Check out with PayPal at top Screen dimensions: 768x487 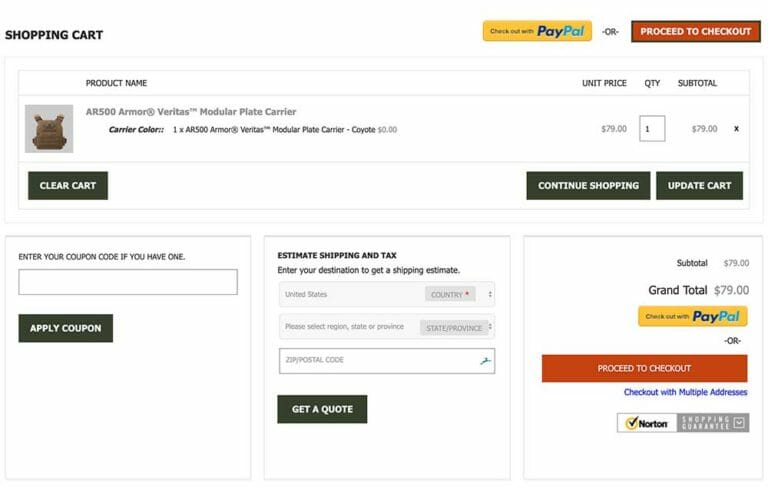pyautogui.click(x=537, y=31)
